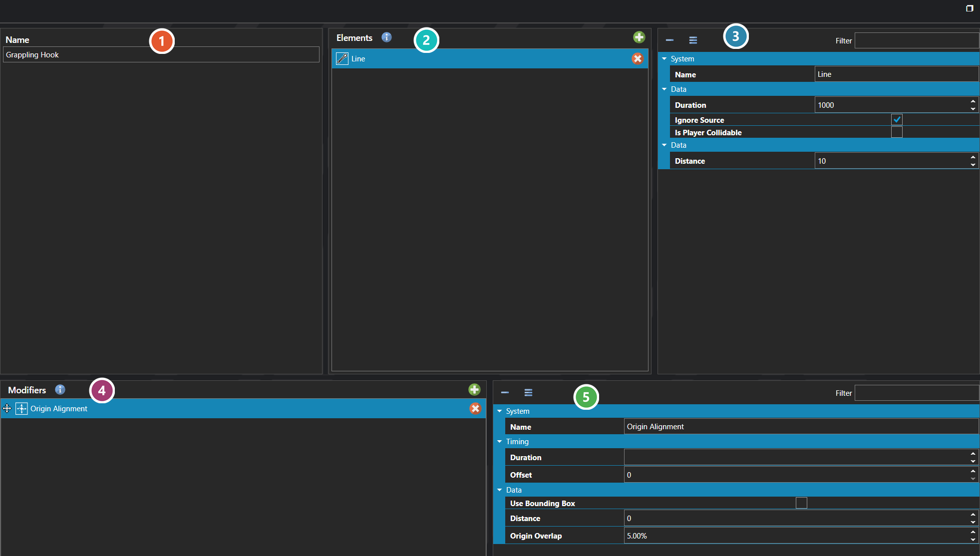Increase the element Duration value 1000
Image resolution: width=980 pixels, height=556 pixels.
coord(973,101)
